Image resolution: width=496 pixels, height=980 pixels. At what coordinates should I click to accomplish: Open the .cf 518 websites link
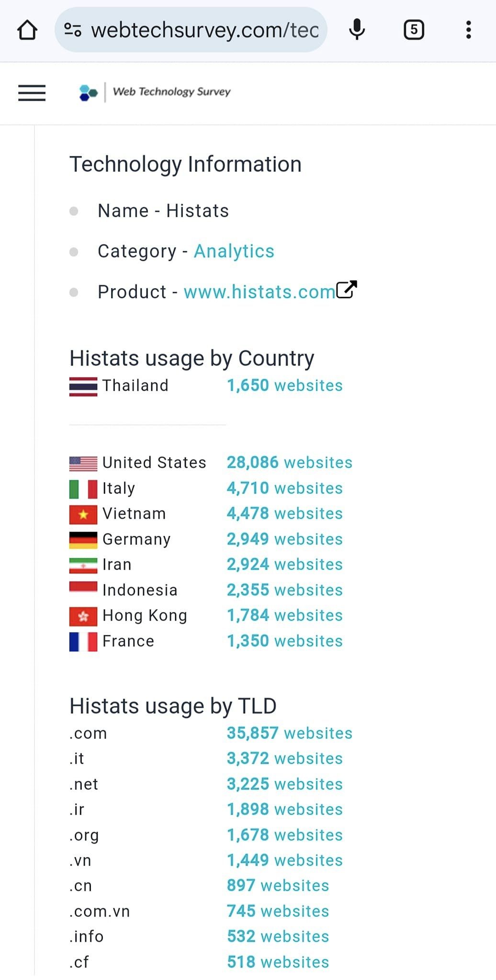[x=278, y=962]
